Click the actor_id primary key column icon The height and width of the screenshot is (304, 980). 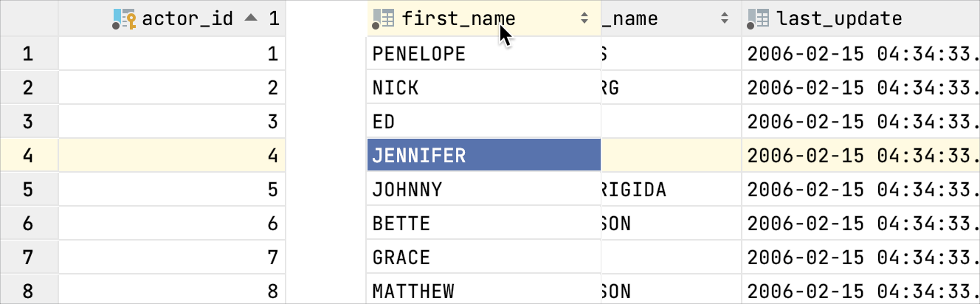pos(124,18)
